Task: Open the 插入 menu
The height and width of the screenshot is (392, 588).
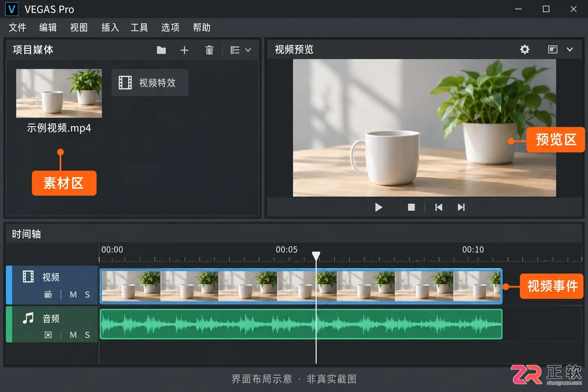Action: tap(110, 27)
